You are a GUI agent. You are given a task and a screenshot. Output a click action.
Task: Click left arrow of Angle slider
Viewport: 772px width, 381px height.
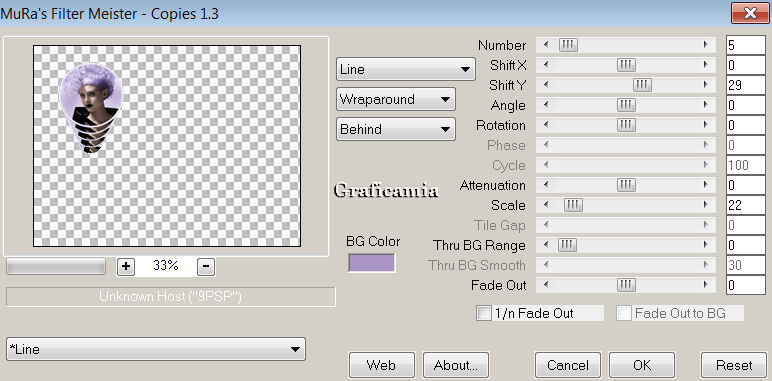pos(546,105)
